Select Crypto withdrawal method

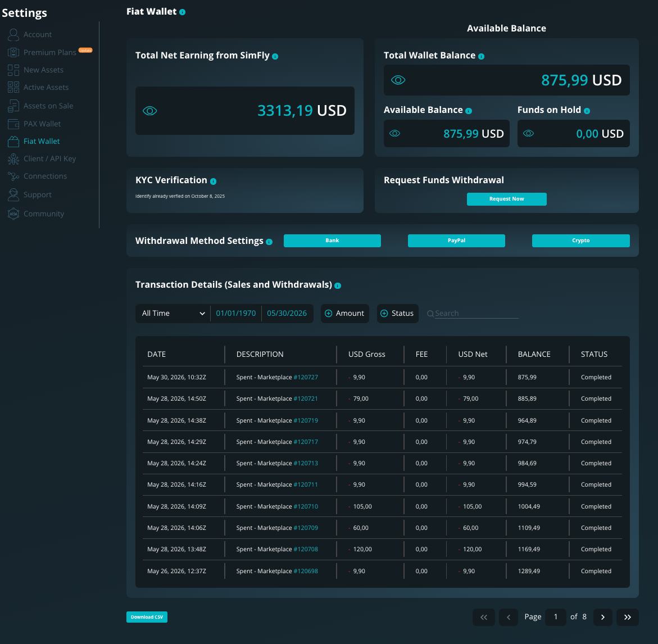pyautogui.click(x=581, y=241)
